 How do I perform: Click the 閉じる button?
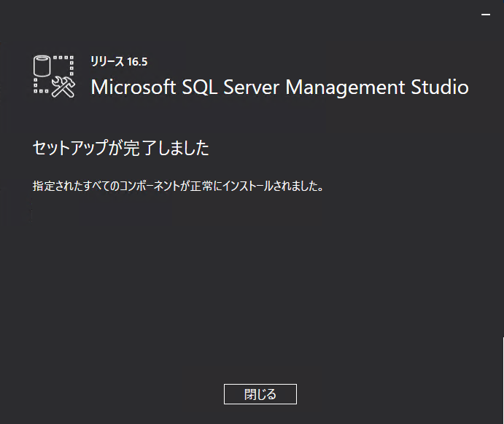[260, 394]
